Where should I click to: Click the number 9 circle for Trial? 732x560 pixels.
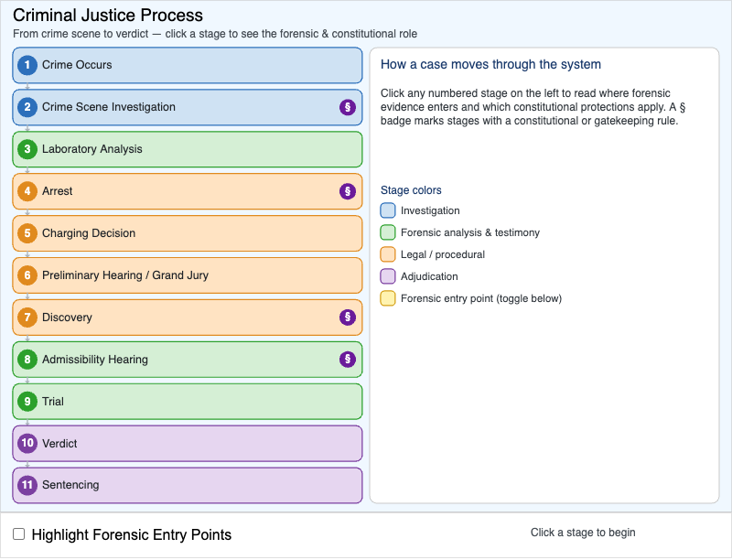27,401
